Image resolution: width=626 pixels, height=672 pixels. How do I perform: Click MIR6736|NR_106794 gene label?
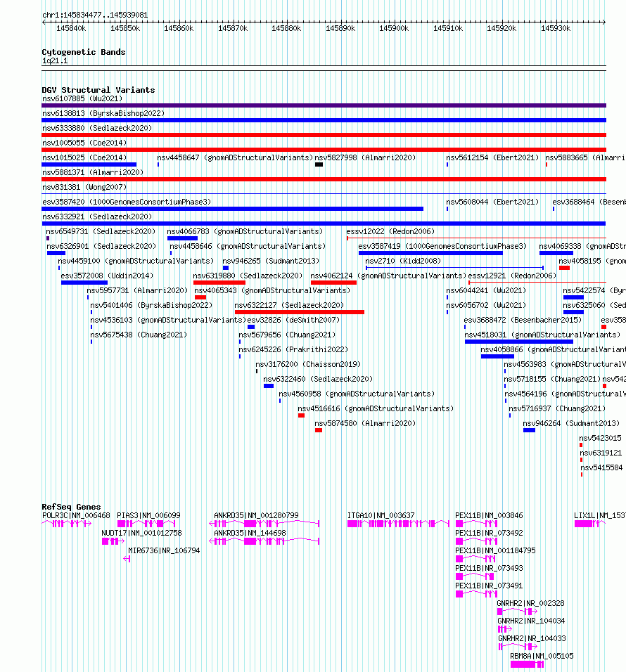[164, 550]
